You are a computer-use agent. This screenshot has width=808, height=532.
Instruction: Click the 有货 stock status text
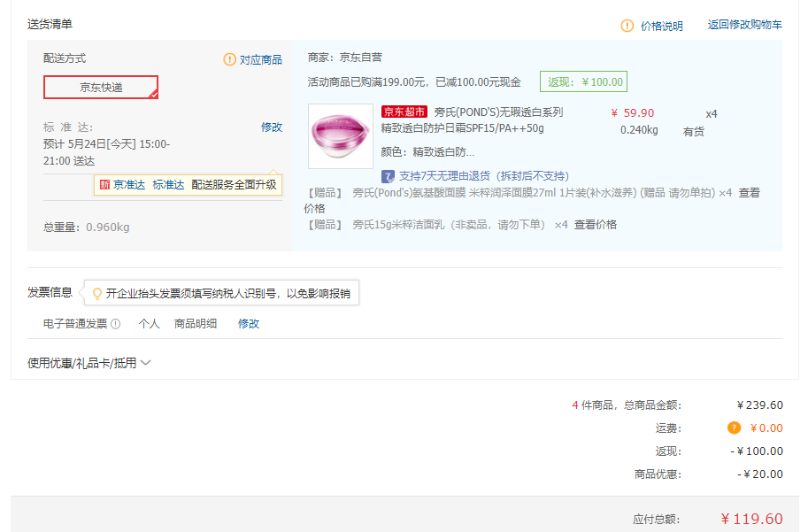694,132
